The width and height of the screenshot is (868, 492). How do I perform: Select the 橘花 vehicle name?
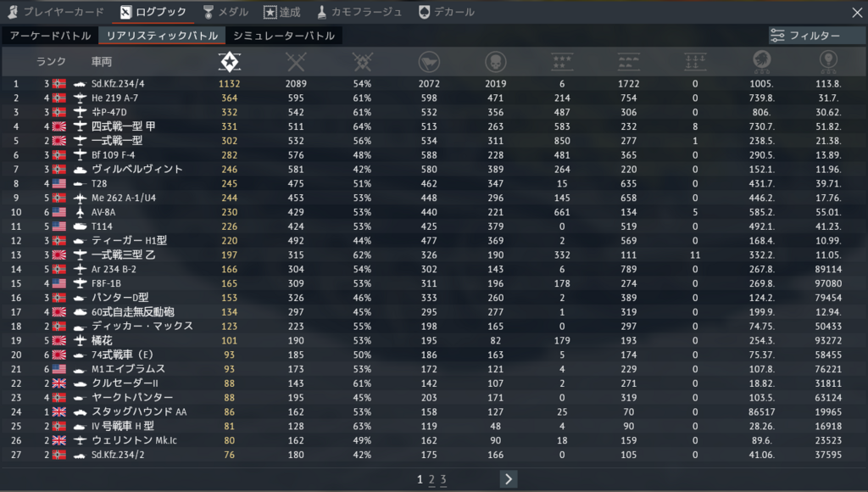(x=102, y=341)
